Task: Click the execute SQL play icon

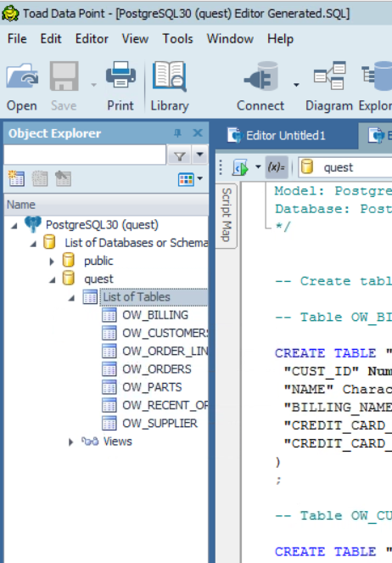Action: (240, 167)
